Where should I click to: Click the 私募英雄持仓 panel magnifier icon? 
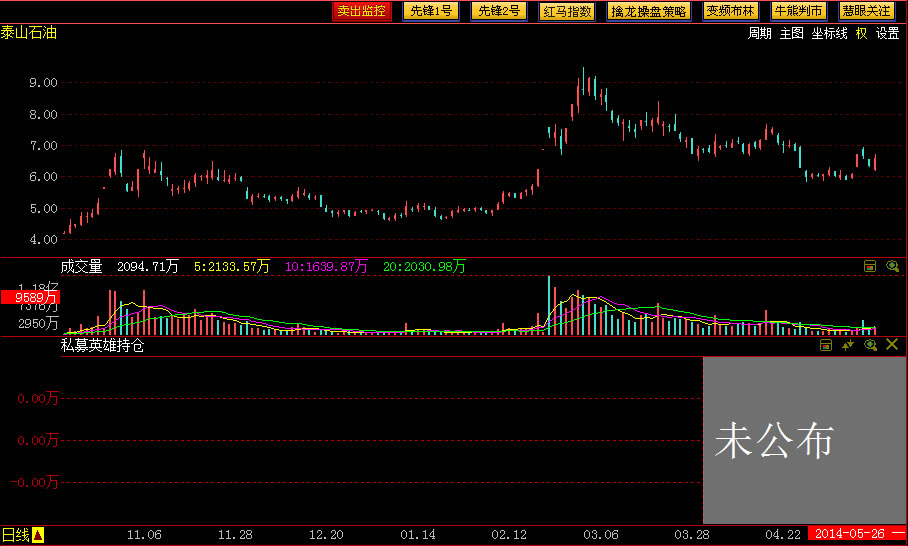pyautogui.click(x=870, y=345)
